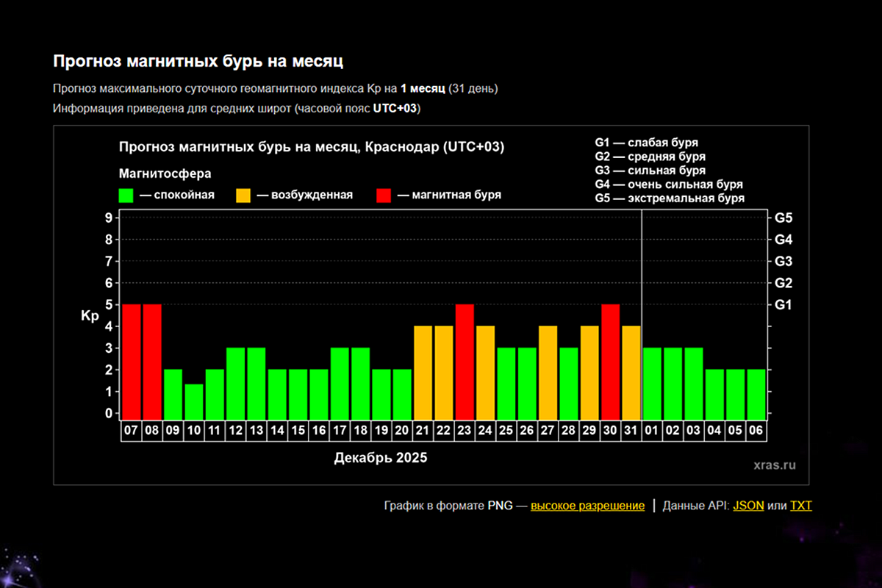Click the date label 06 at axis end

[x=756, y=431]
